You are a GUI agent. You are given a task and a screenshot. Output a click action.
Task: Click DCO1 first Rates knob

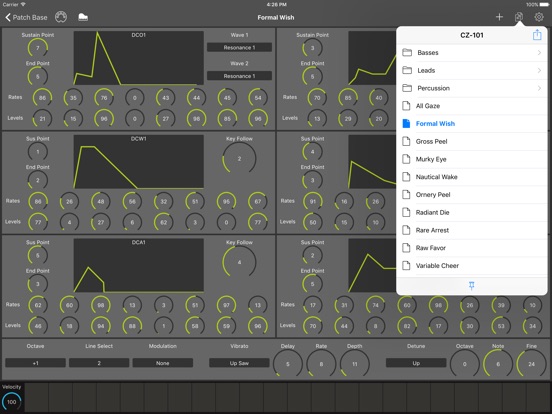click(42, 98)
